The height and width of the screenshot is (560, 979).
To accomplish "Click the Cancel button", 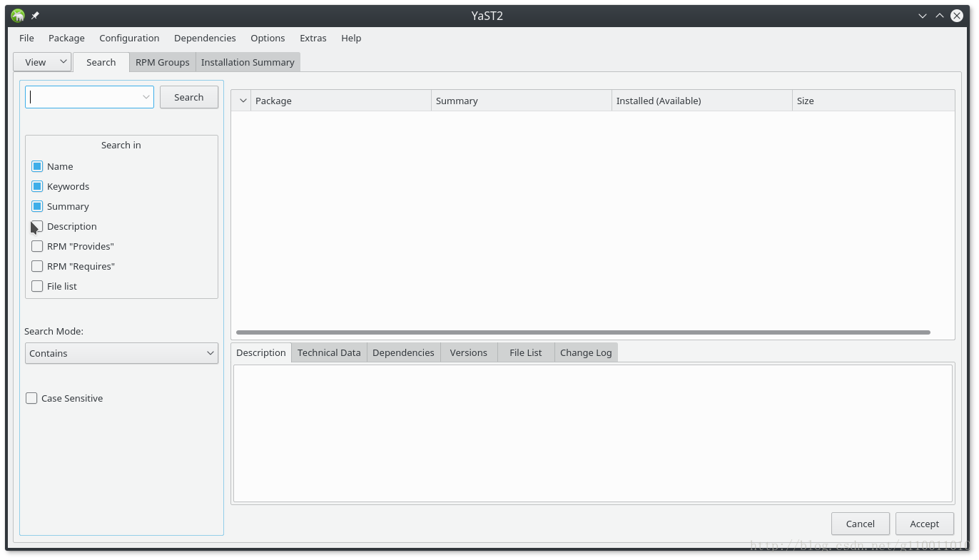I will 861,524.
